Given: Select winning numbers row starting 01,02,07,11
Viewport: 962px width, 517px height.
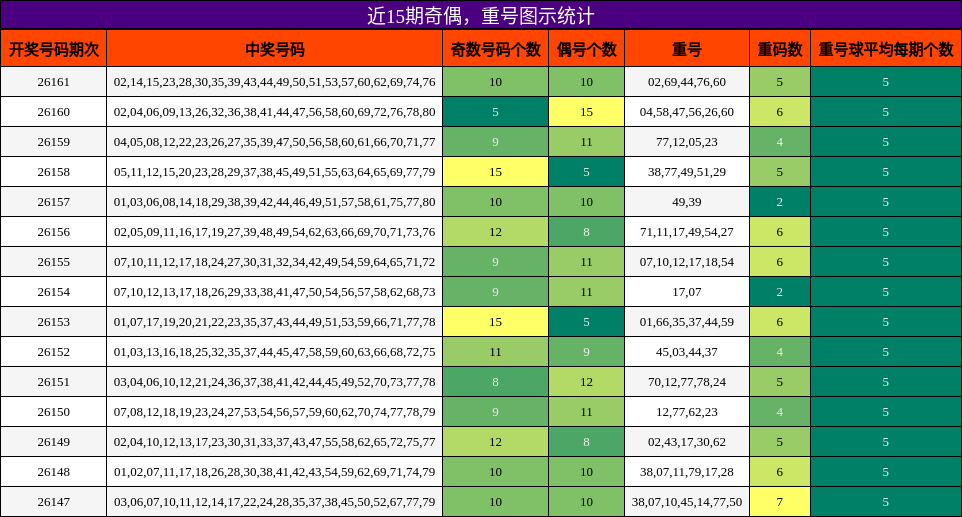Looking at the screenshot, I should (274, 472).
